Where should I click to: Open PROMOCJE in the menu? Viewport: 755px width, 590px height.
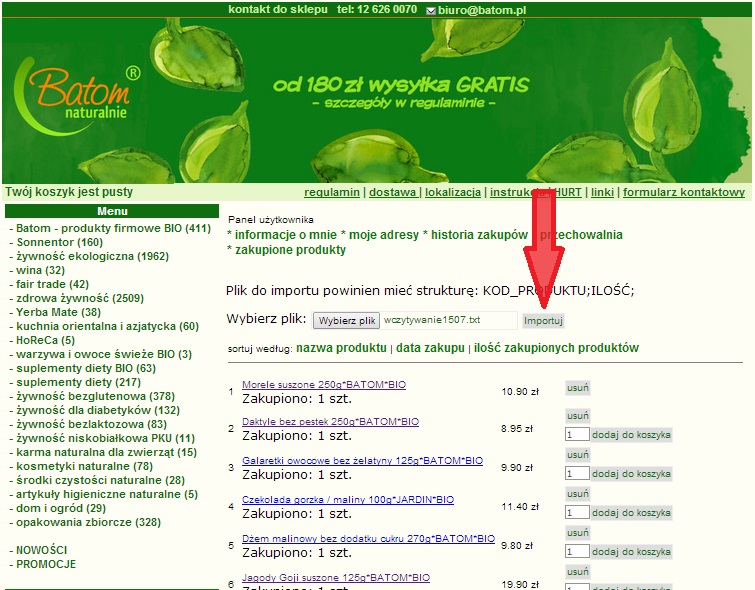pyautogui.click(x=46, y=564)
